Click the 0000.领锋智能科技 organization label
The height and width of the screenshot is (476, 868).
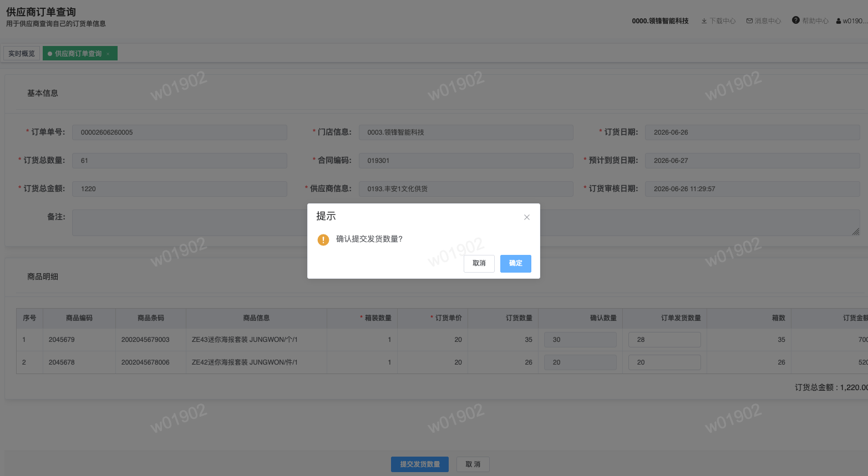[x=660, y=21]
